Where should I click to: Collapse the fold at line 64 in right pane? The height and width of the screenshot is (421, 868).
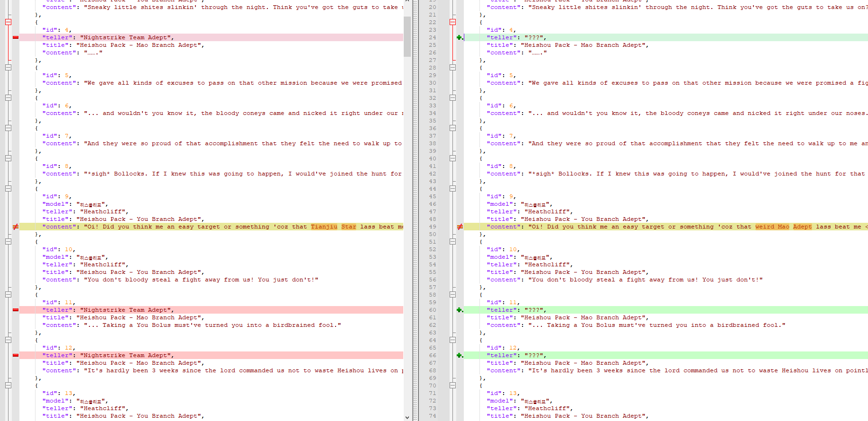452,340
